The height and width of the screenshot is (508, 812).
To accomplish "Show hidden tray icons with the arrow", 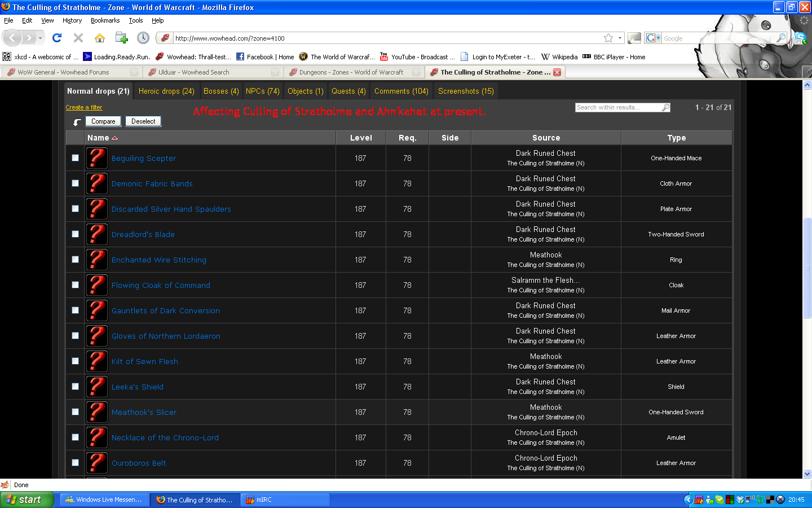I will [688, 500].
